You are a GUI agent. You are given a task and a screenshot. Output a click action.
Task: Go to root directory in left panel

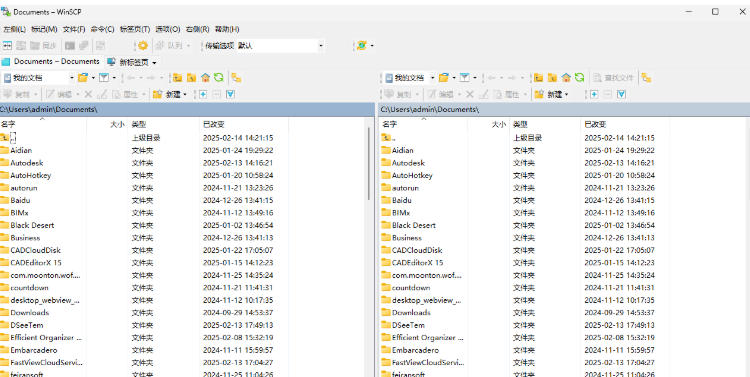[191, 78]
